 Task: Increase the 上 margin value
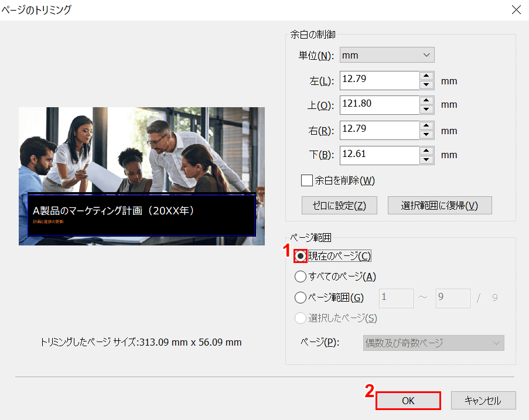(x=426, y=101)
